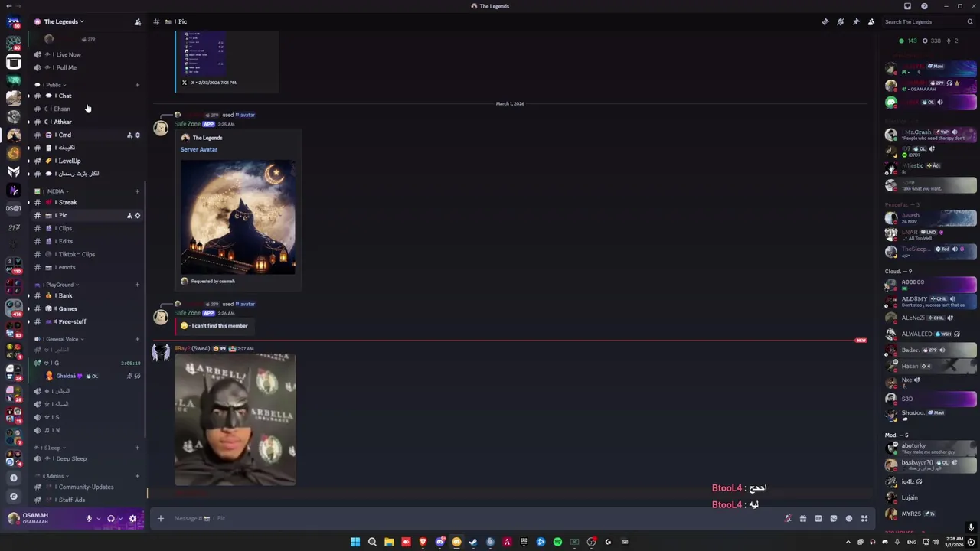Open the Streak channel

pyautogui.click(x=87, y=202)
